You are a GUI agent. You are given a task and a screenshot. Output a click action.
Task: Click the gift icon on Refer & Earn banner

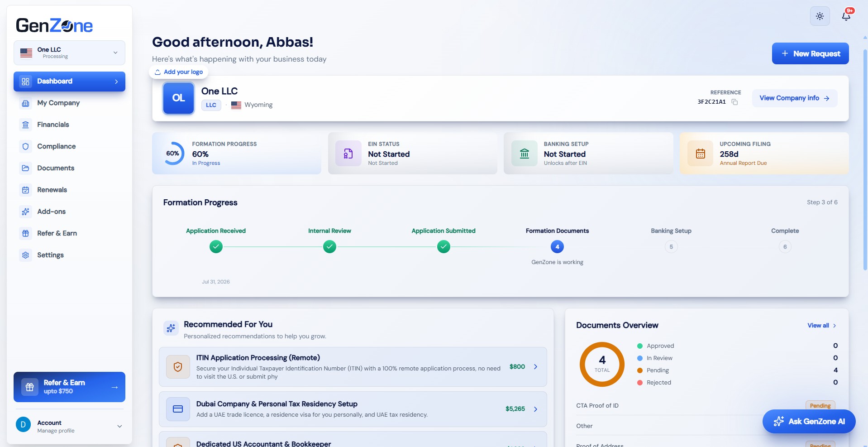point(30,387)
